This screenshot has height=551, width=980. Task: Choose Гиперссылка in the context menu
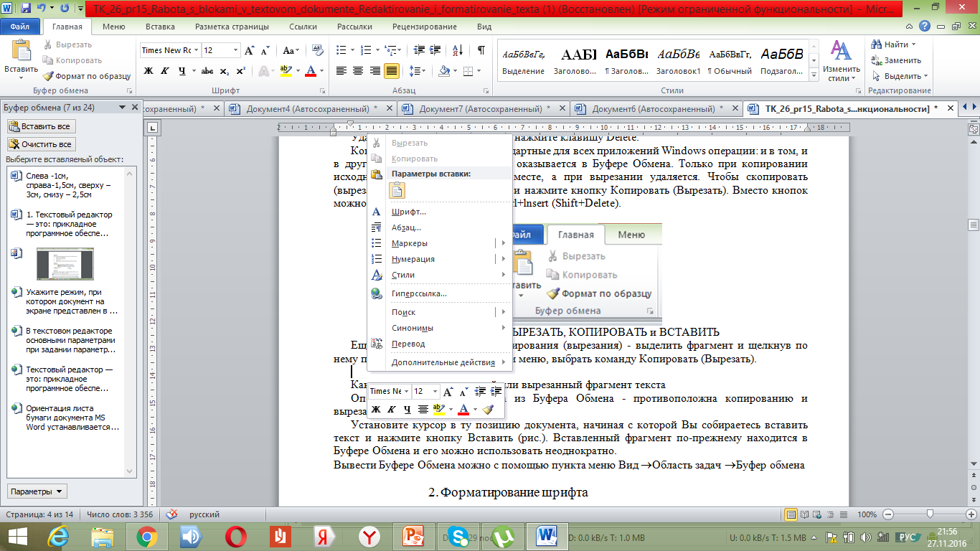(x=419, y=293)
